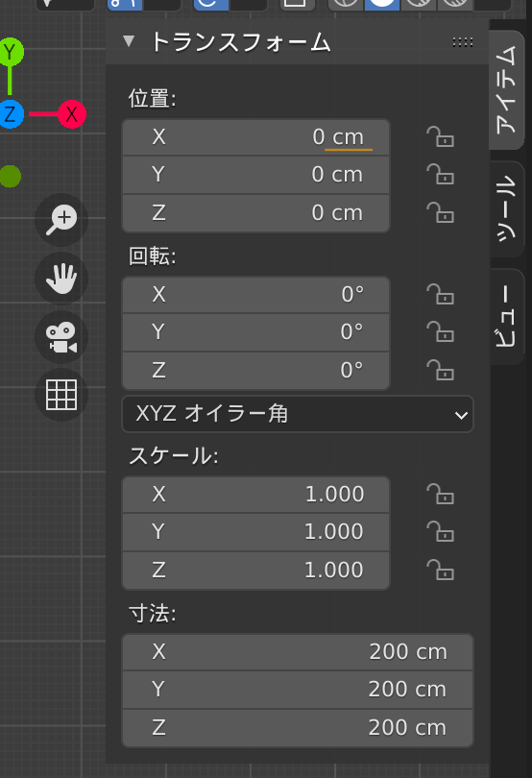Select the 寸法 X field showing 200 cm
This screenshot has width=532, height=778.
pyautogui.click(x=298, y=652)
